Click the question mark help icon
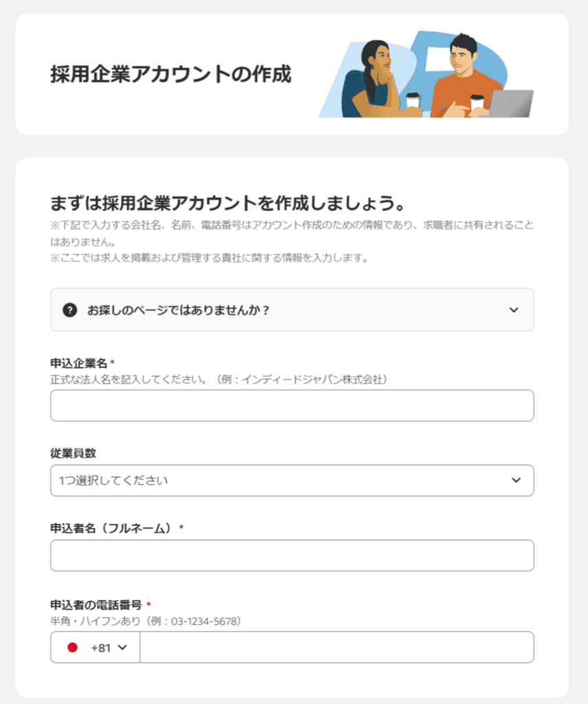Viewport: 588px width, 704px height. click(x=69, y=310)
